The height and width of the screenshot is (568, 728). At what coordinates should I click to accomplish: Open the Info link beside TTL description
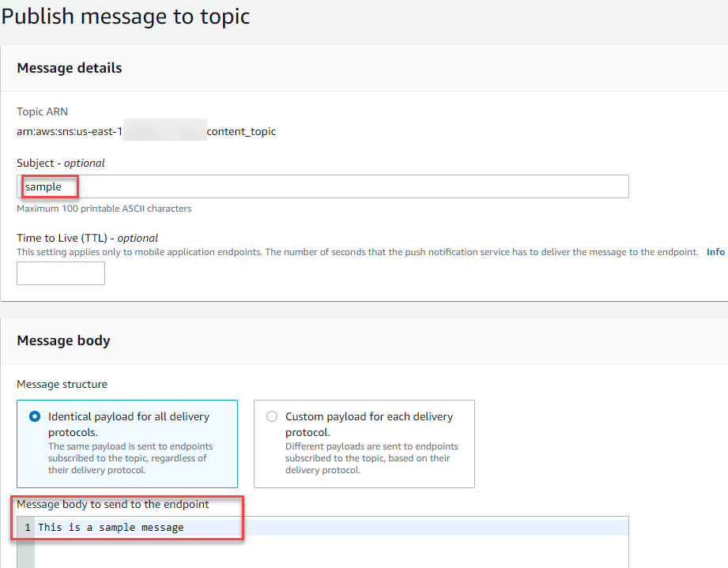(715, 252)
